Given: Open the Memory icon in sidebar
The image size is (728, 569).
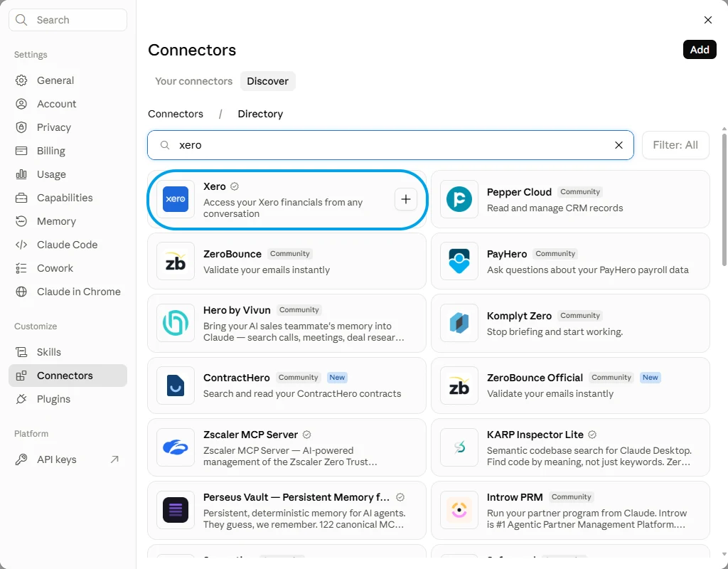Looking at the screenshot, I should (21, 222).
